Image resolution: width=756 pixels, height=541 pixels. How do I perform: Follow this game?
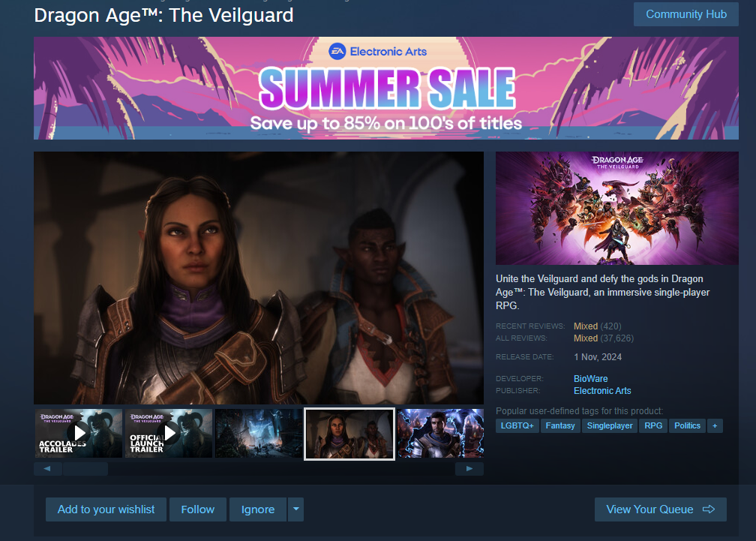pos(198,509)
